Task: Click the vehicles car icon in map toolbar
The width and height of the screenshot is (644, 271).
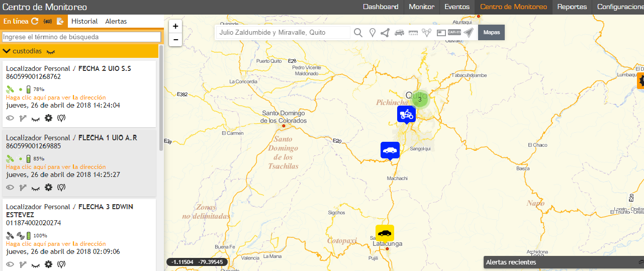Action: click(x=400, y=33)
